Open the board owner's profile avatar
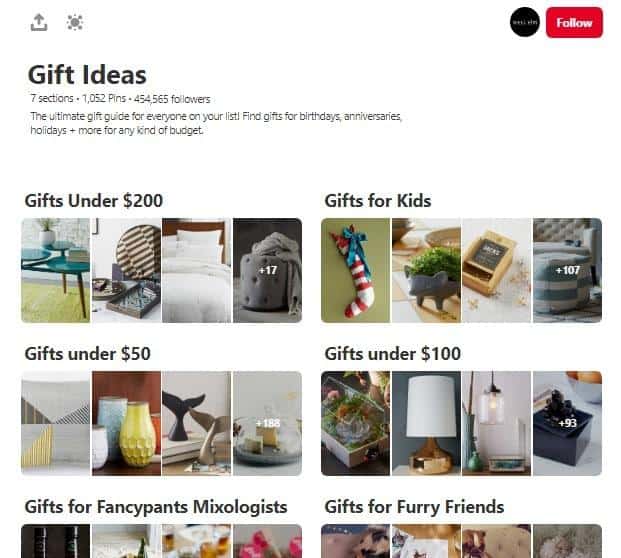The image size is (621, 558). tap(525, 22)
